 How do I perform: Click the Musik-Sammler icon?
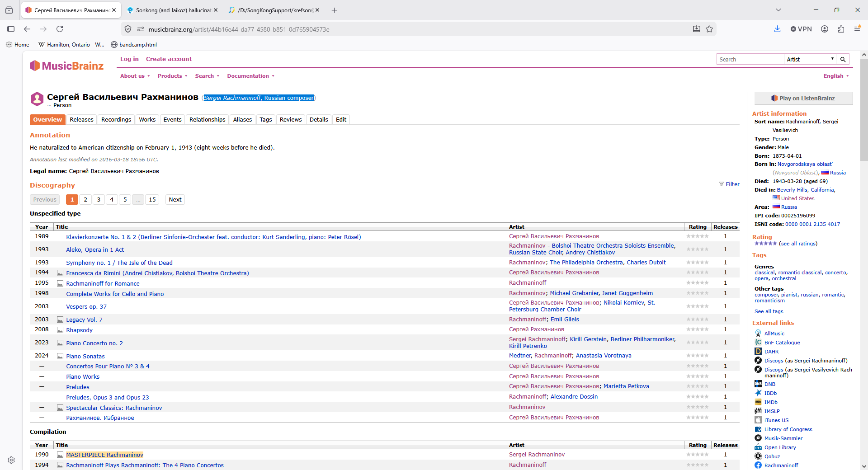pyautogui.click(x=758, y=438)
